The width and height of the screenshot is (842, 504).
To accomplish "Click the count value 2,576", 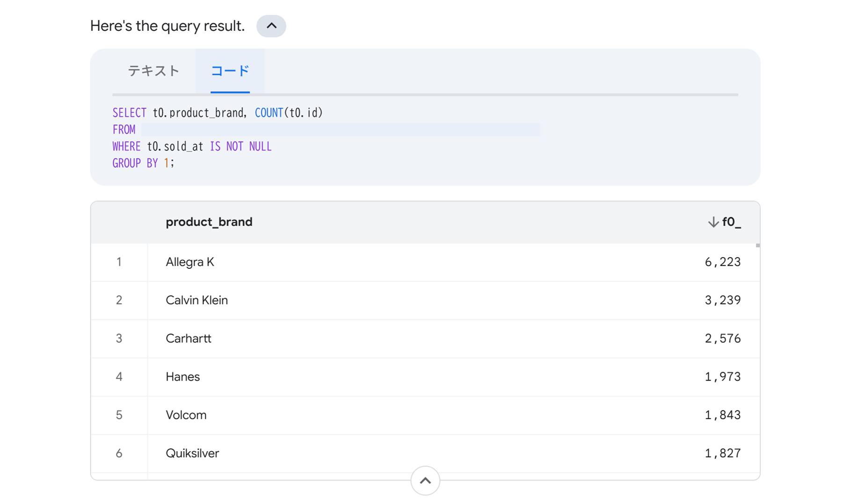I will pyautogui.click(x=723, y=338).
